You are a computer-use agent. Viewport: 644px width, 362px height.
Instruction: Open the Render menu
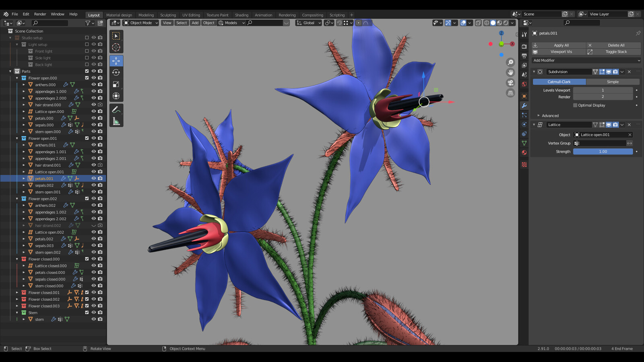(x=40, y=14)
